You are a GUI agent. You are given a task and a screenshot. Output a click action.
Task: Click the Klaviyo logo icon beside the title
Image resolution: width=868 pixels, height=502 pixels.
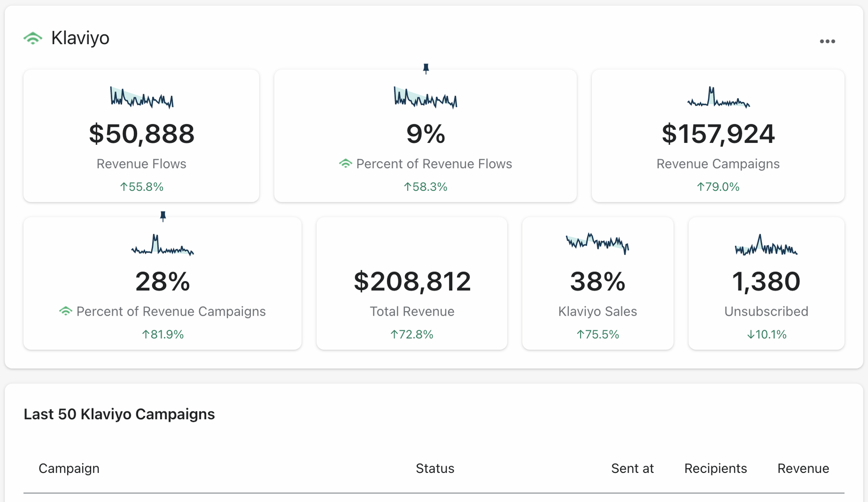pos(33,38)
